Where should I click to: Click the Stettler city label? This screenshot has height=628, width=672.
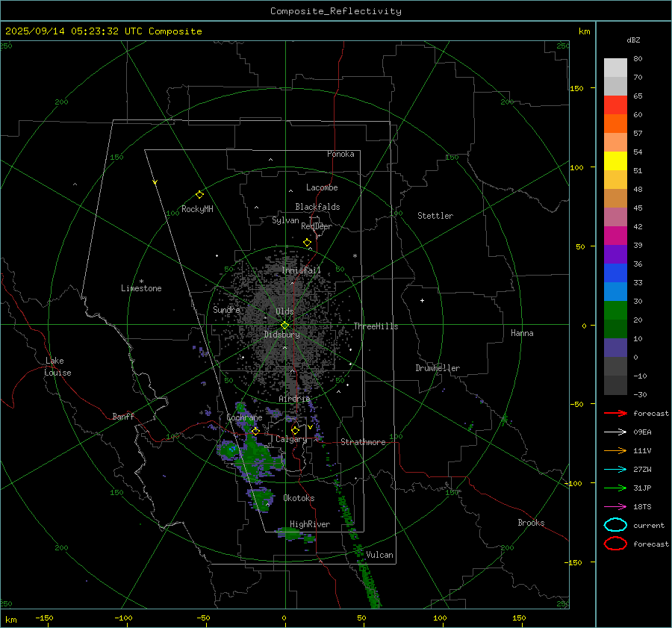(x=435, y=216)
